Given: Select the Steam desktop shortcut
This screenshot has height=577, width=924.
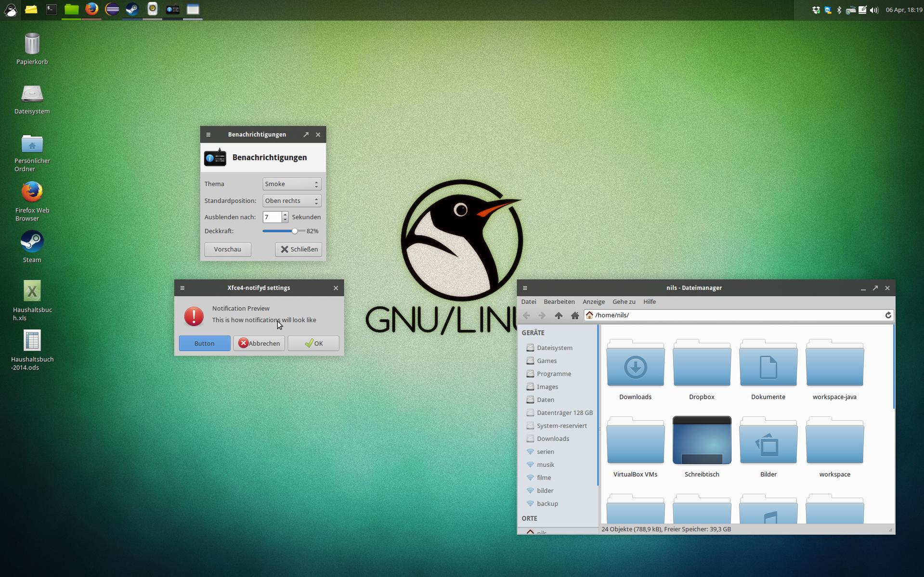Looking at the screenshot, I should click(x=32, y=247).
